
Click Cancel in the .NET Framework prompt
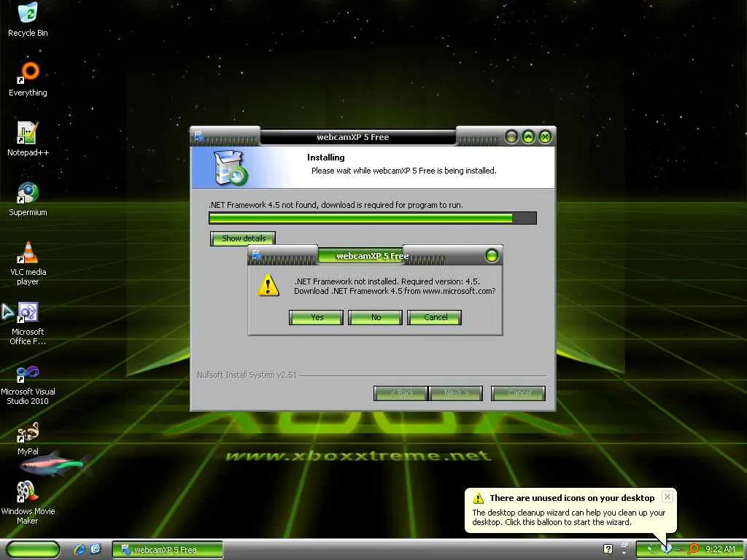coord(435,317)
